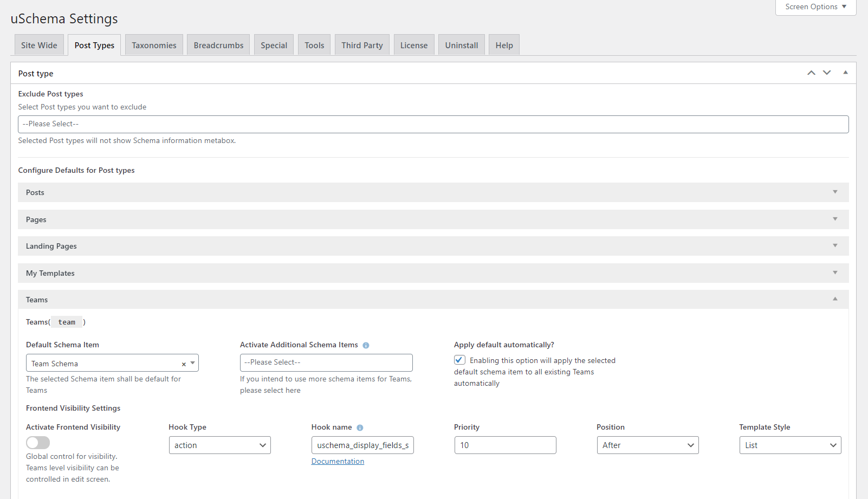868x499 pixels.
Task: Click Exclude Post types select field
Action: [x=433, y=124]
